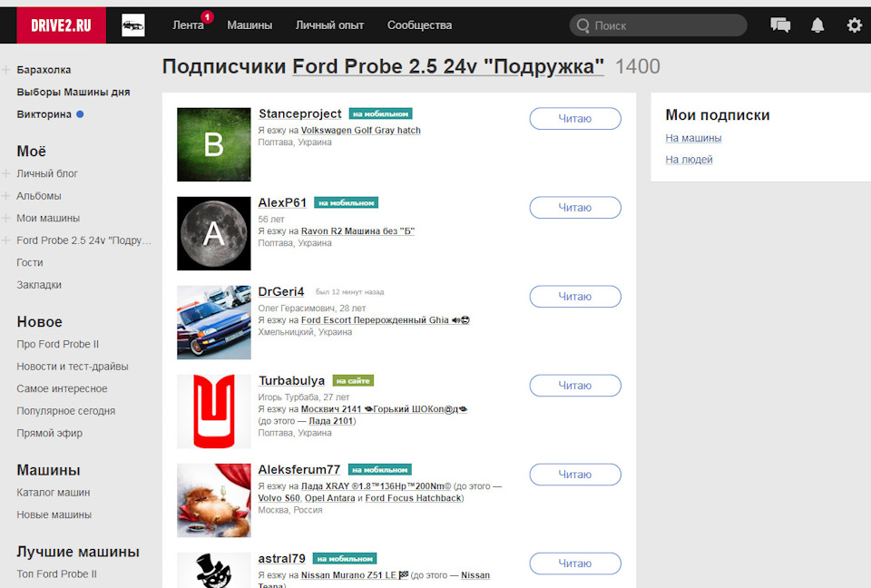
Task: Follow astral79 with Читаю button
Action: tap(575, 563)
